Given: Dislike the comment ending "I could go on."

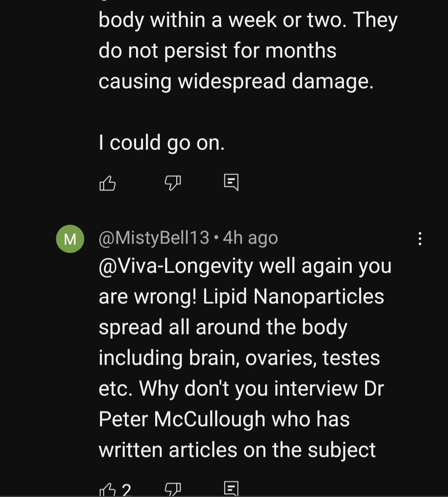Looking at the screenshot, I should [173, 183].
